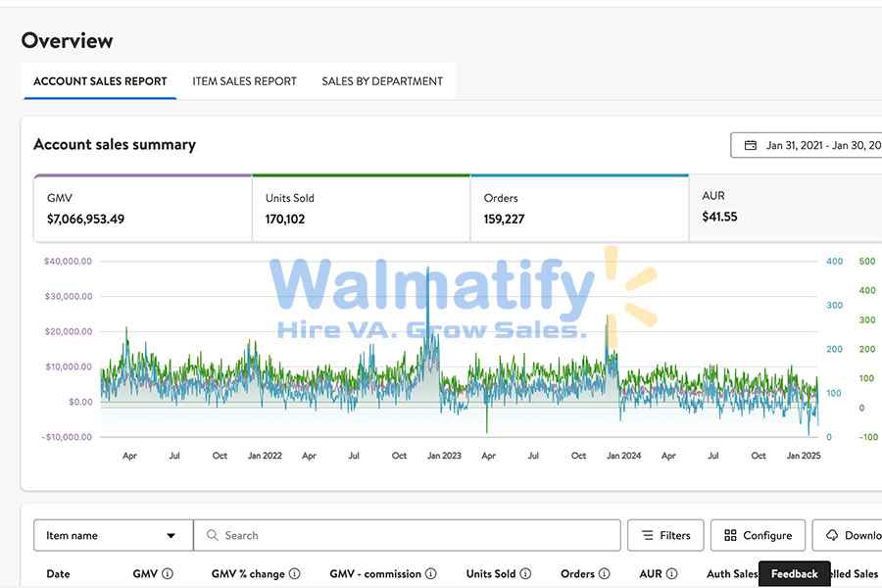Select the GMV metric card
Viewport: 882px width, 588px height.
click(x=143, y=208)
